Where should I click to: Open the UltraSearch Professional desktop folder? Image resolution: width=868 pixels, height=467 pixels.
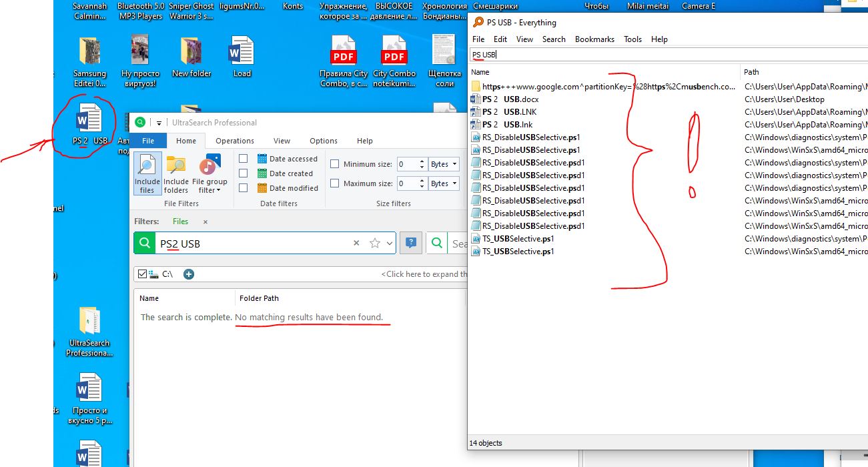pos(89,332)
